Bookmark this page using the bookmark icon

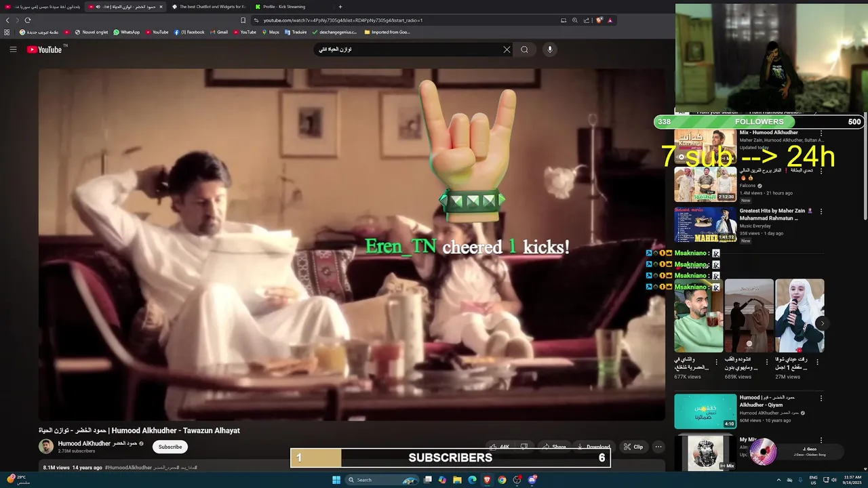tap(243, 20)
